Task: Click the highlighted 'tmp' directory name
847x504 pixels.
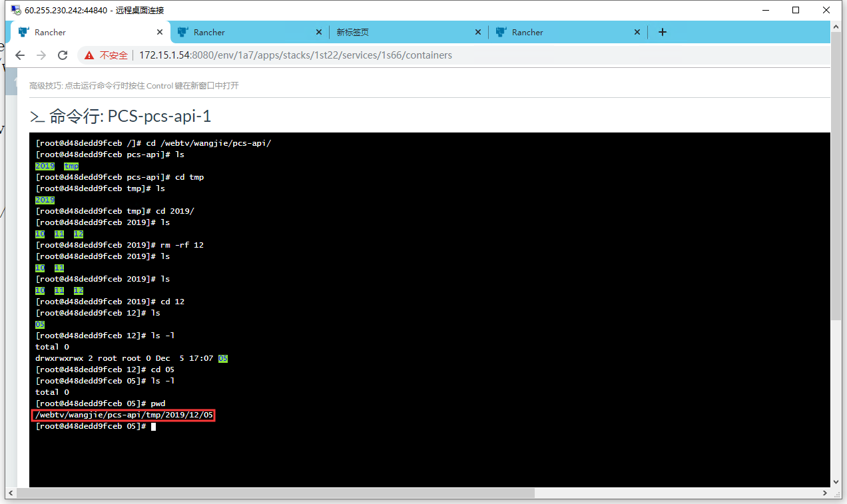Action: tap(71, 166)
